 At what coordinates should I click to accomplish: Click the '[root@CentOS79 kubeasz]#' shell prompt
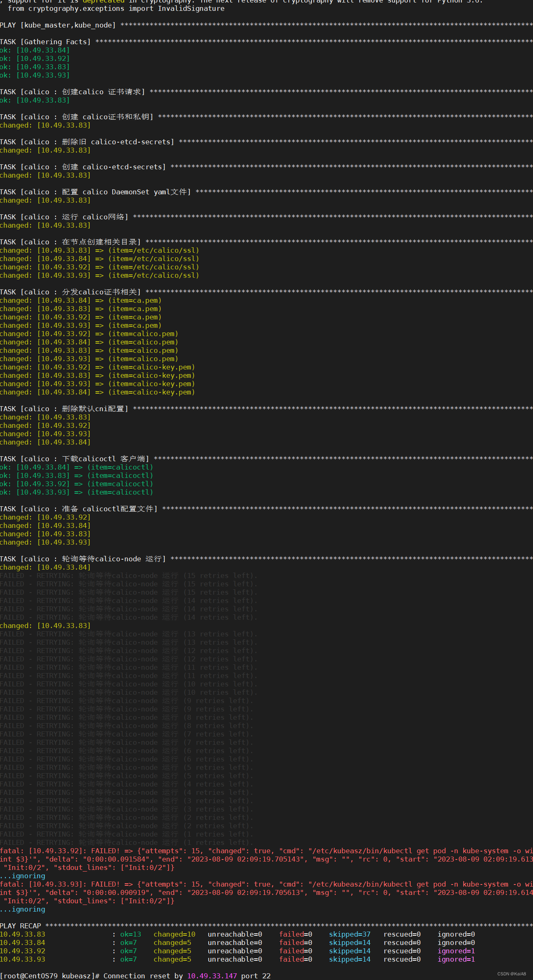pyautogui.click(x=50, y=976)
